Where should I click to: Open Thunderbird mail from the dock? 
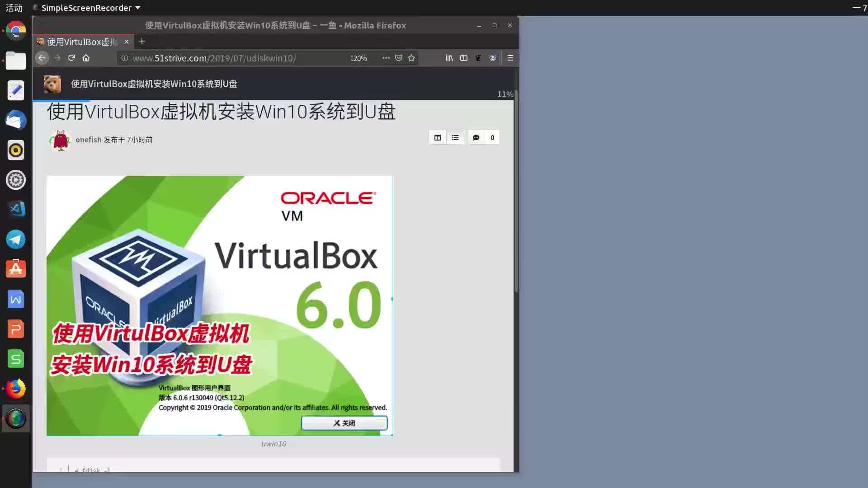pos(16,120)
